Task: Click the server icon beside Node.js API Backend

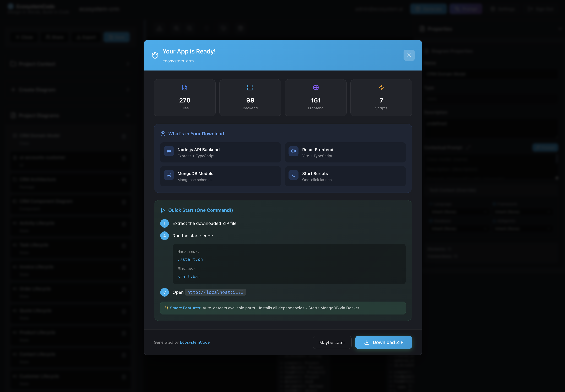Action: tap(169, 151)
